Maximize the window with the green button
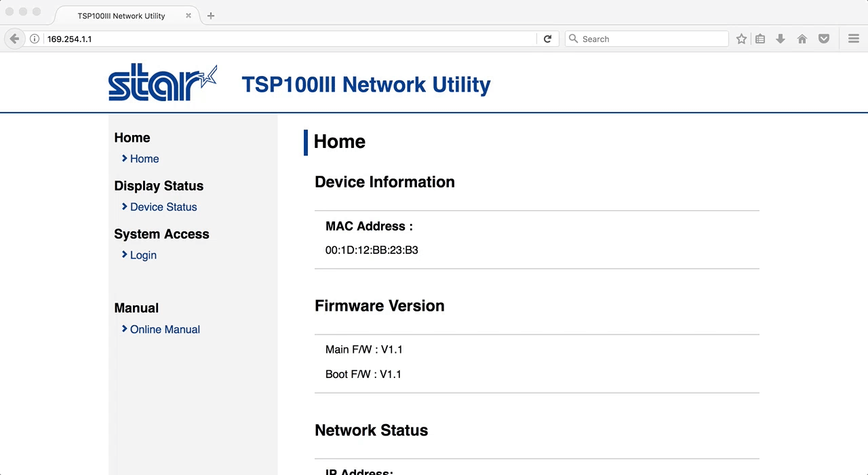868x475 pixels. point(37,12)
